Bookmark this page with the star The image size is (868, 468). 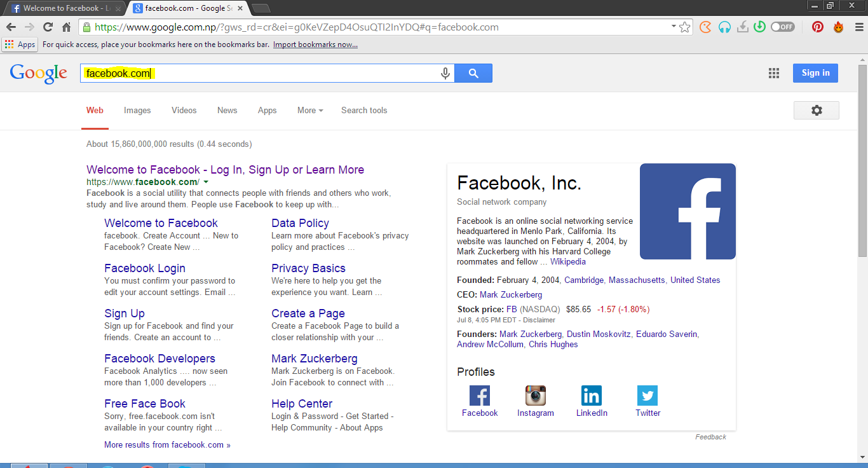[x=684, y=27]
